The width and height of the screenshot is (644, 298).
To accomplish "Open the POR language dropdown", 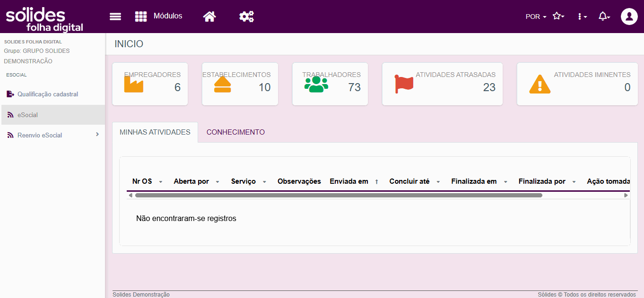I will click(536, 17).
